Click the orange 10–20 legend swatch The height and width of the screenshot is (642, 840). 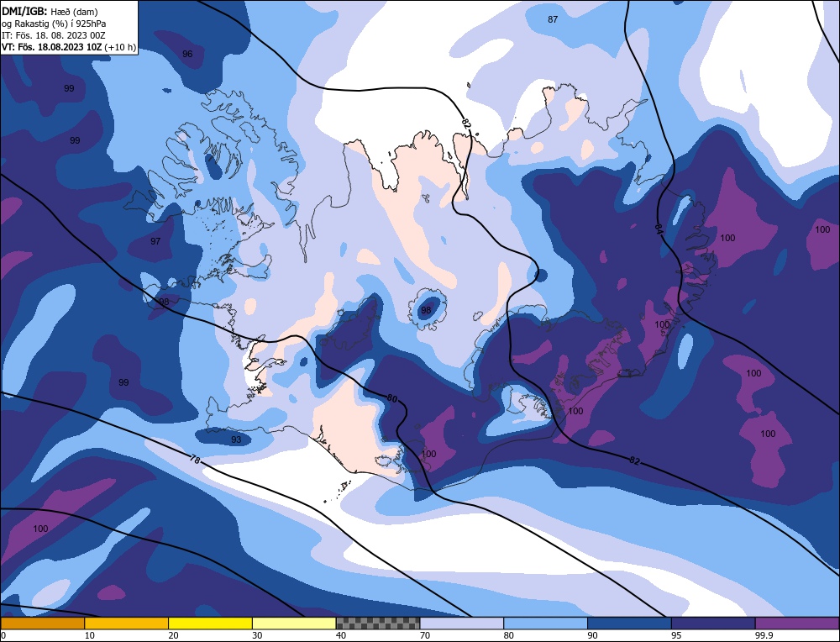[x=127, y=624]
